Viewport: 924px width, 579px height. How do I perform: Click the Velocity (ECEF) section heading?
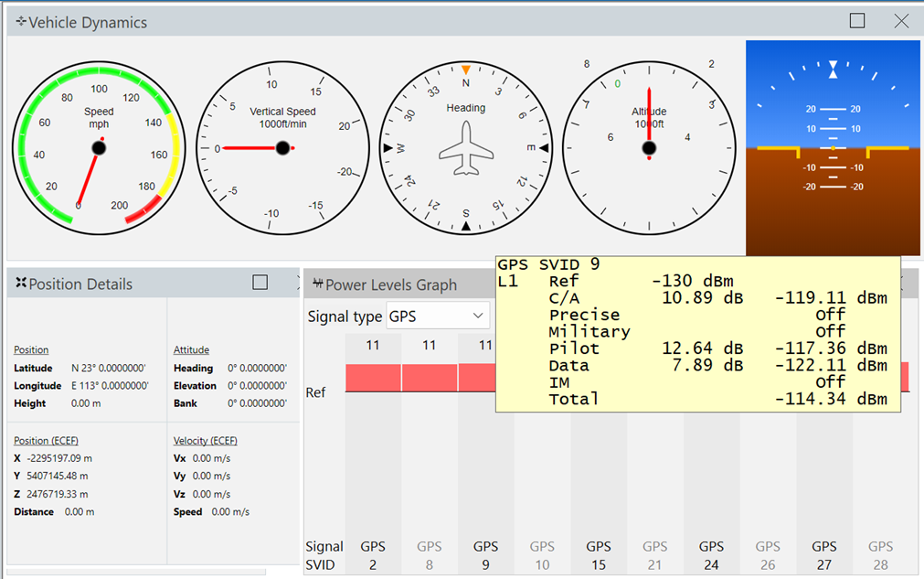pyautogui.click(x=205, y=441)
